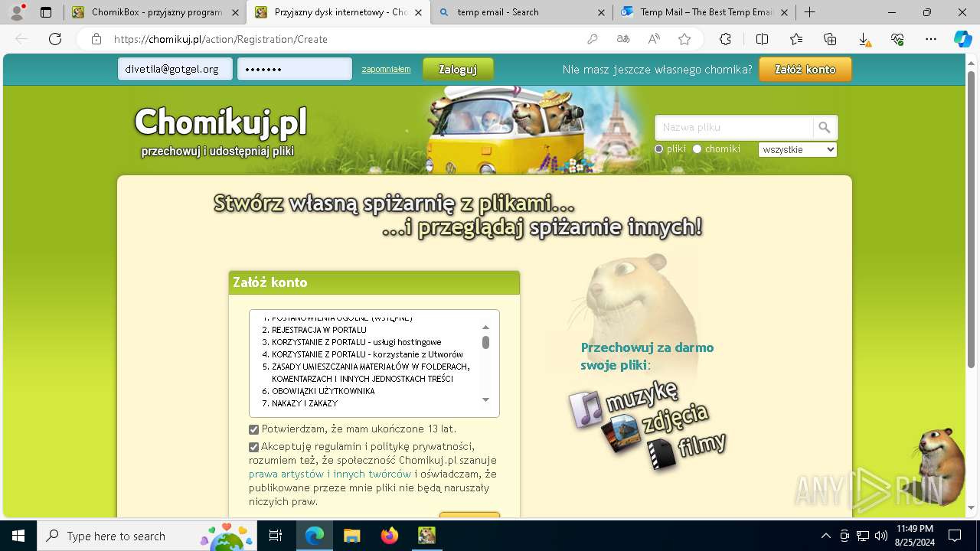The image size is (980, 551).
Task: Select the 'chomiki' search radio button
Action: (697, 149)
